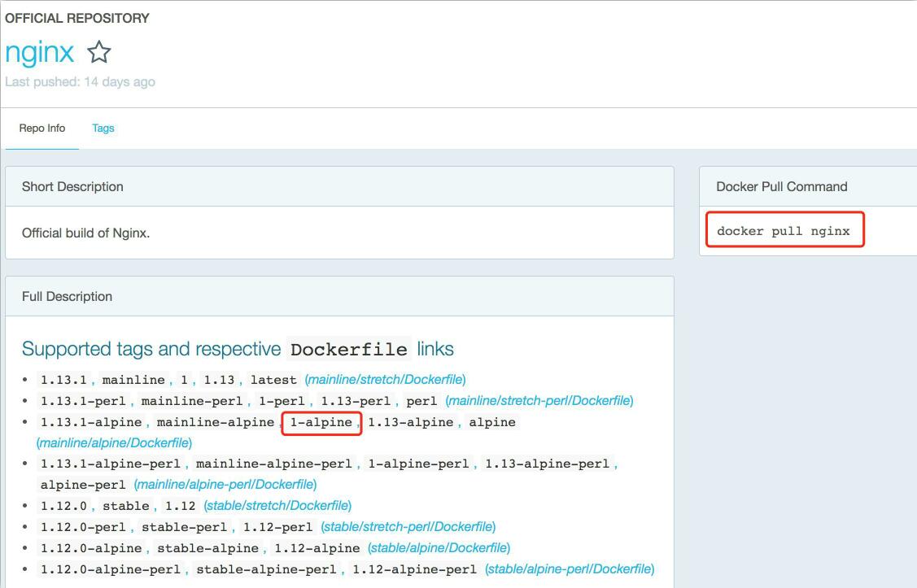Open mainline/stretch/Dockerfile link
This screenshot has height=588, width=917.
click(x=386, y=379)
